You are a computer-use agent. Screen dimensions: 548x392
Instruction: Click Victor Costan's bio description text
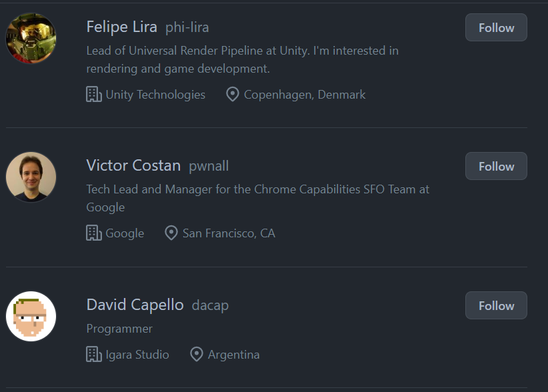coord(257,198)
